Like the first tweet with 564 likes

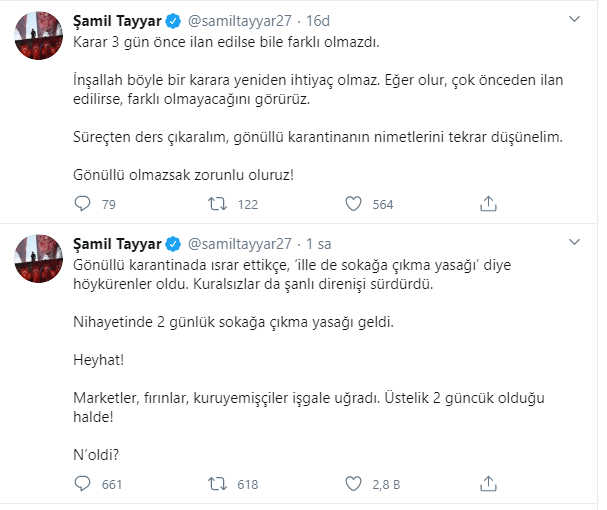point(352,204)
